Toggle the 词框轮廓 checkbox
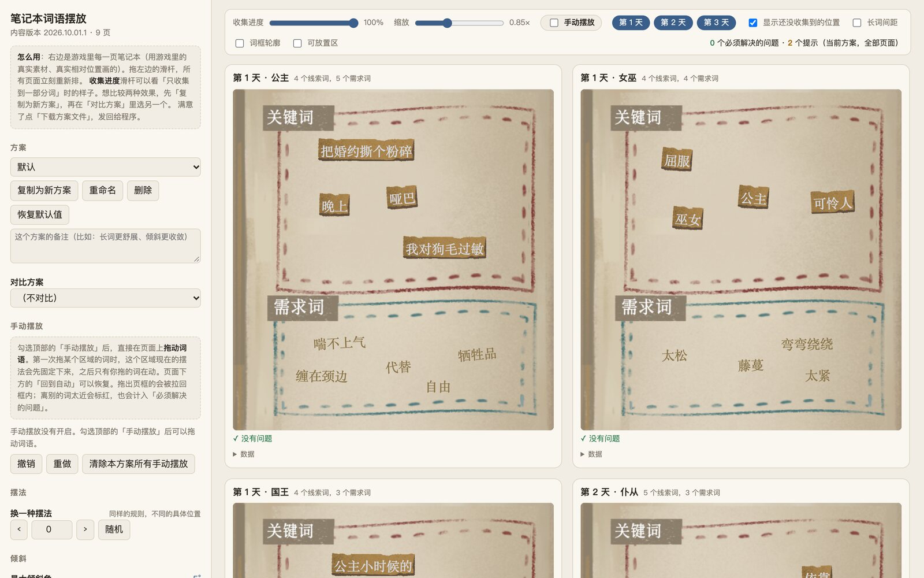 pyautogui.click(x=240, y=43)
